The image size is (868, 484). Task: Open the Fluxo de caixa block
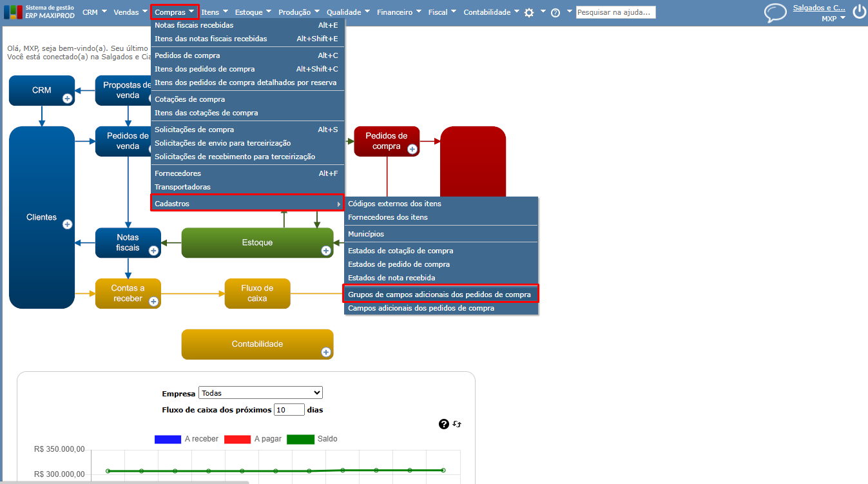tap(258, 293)
